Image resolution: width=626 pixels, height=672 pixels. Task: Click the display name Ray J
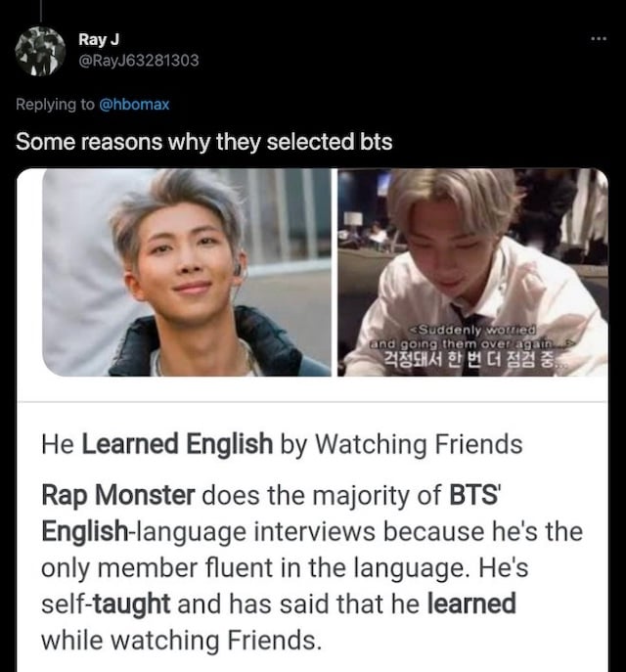click(x=99, y=39)
